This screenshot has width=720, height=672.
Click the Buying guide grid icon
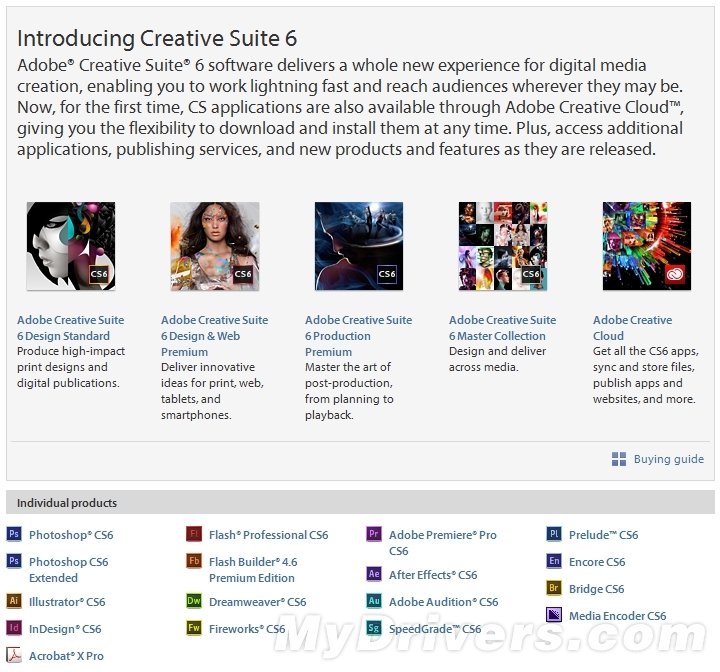[619, 459]
